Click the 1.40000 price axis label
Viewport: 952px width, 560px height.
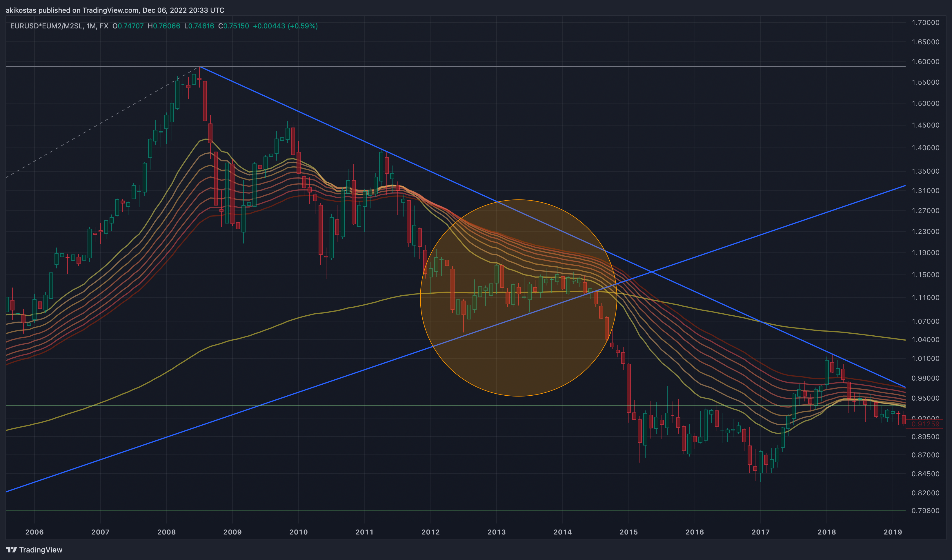pyautogui.click(x=926, y=148)
